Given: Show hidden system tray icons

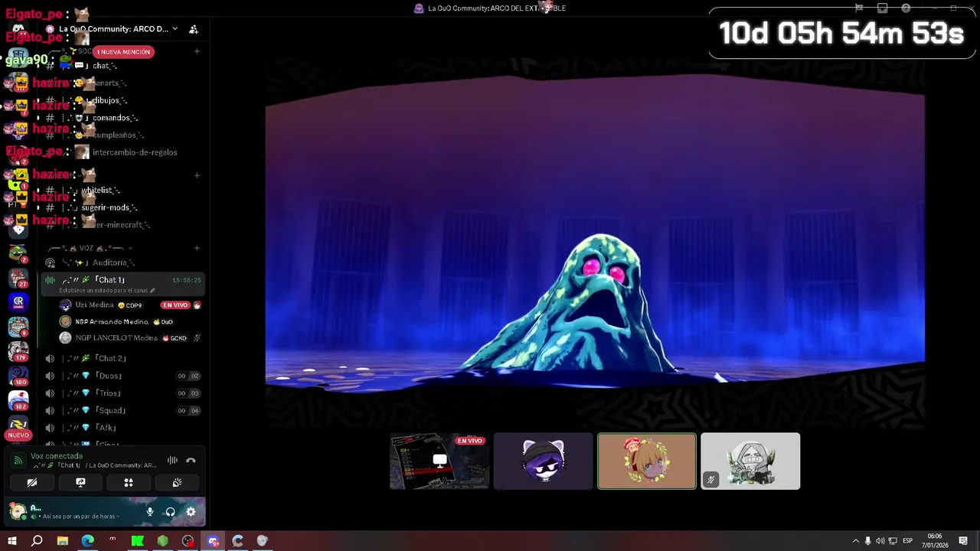Looking at the screenshot, I should coord(856,541).
